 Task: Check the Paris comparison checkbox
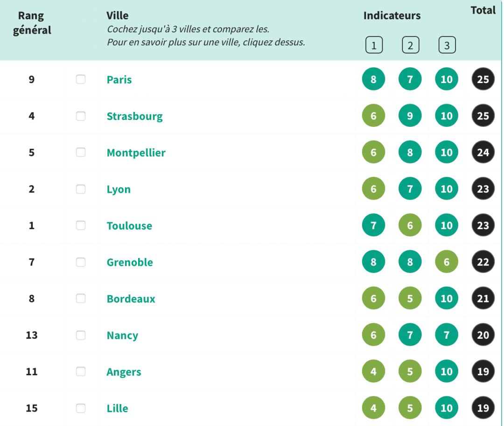point(81,80)
